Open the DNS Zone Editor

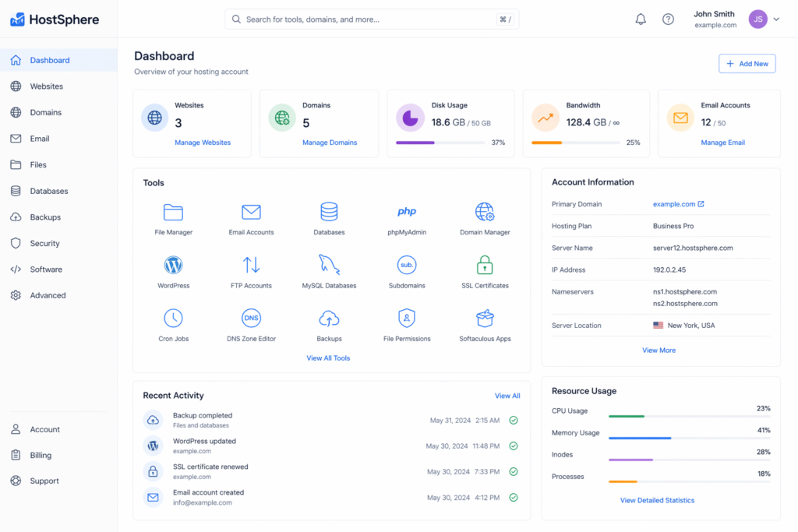(251, 326)
